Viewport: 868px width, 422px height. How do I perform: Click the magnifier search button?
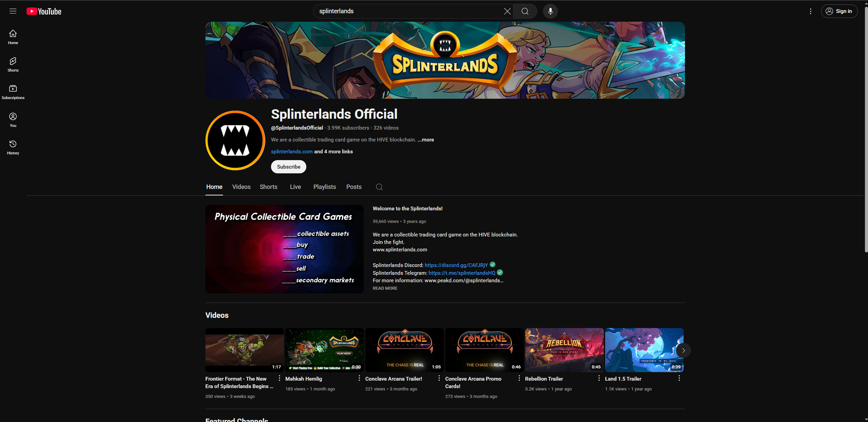coord(525,11)
